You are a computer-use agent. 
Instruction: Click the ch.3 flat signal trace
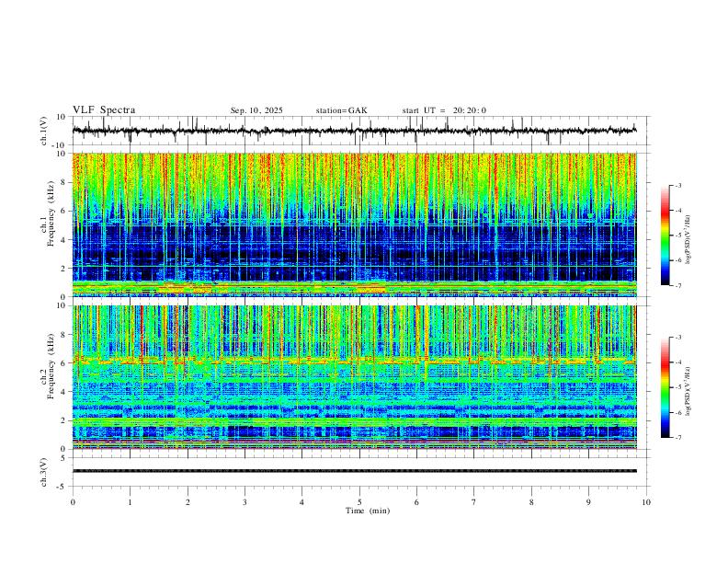point(355,471)
